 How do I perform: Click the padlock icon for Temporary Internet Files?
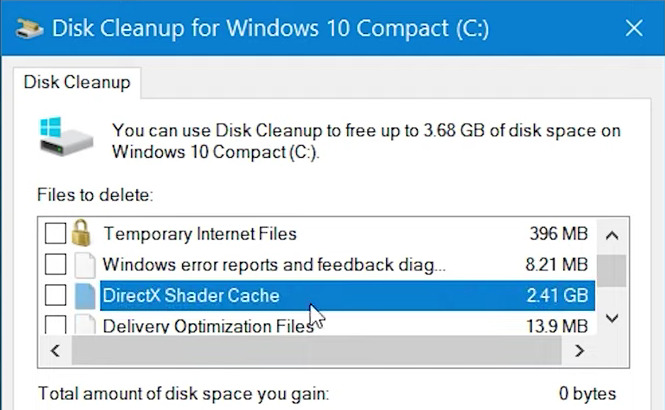[83, 234]
